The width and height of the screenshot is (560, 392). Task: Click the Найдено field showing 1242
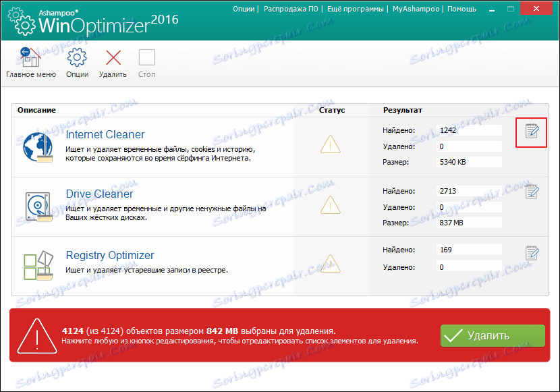click(x=469, y=130)
